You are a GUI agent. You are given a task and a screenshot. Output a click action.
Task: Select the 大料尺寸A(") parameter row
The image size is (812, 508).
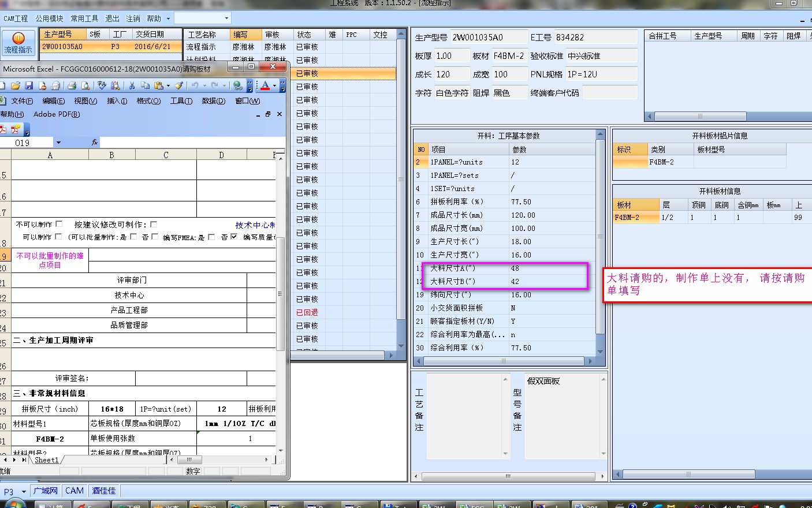click(x=505, y=268)
